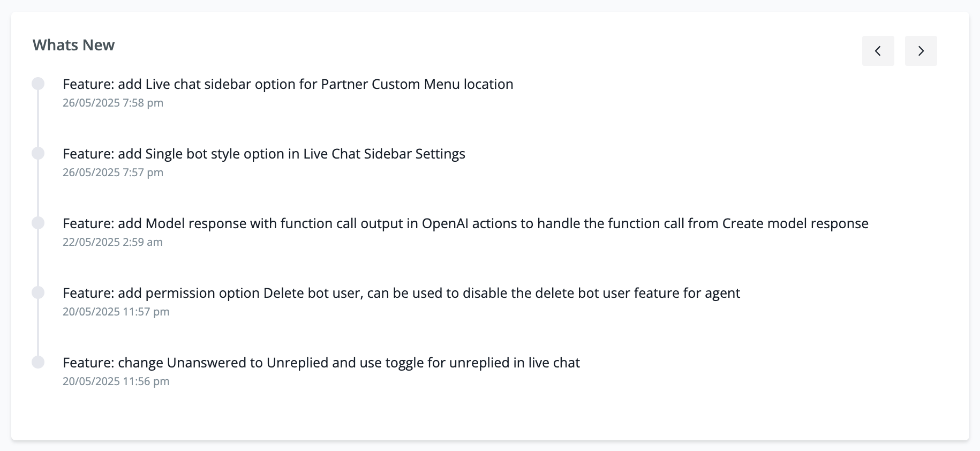Open Model response with function call entry
The image size is (980, 451).
tap(465, 223)
